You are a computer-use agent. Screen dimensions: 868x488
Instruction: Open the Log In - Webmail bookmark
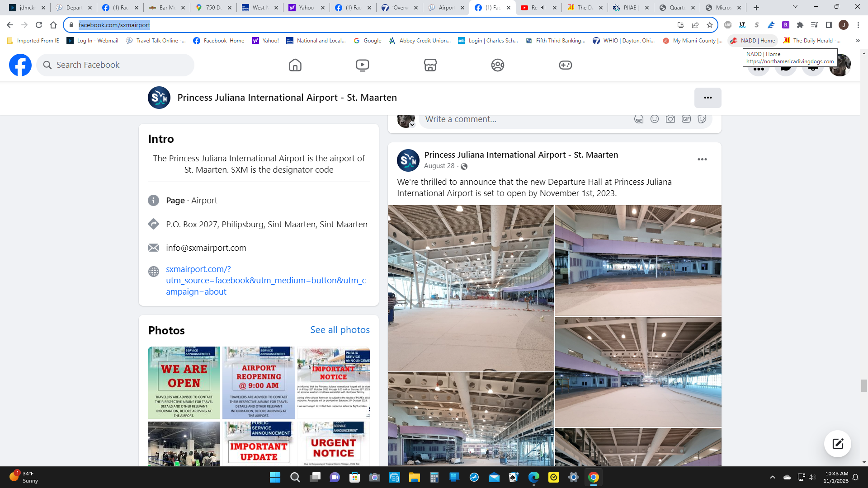[92, 41]
